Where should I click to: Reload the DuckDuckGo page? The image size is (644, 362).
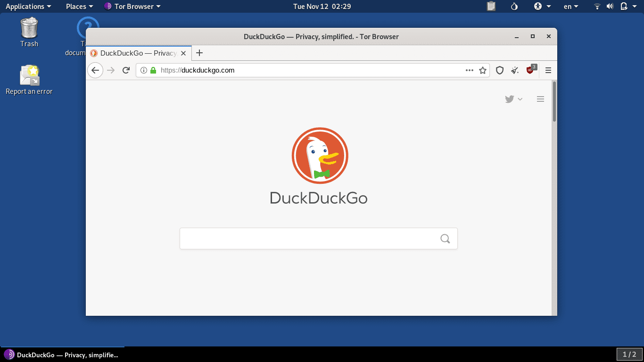126,70
